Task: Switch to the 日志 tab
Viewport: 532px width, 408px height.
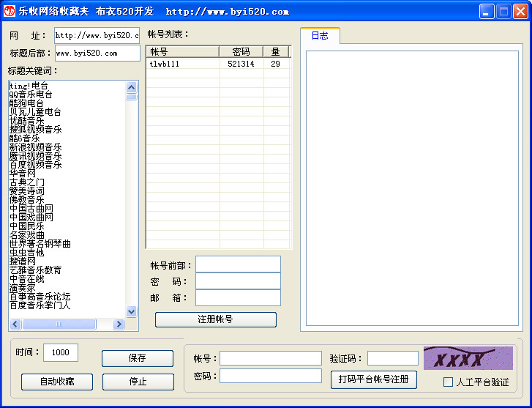Action: [x=320, y=36]
